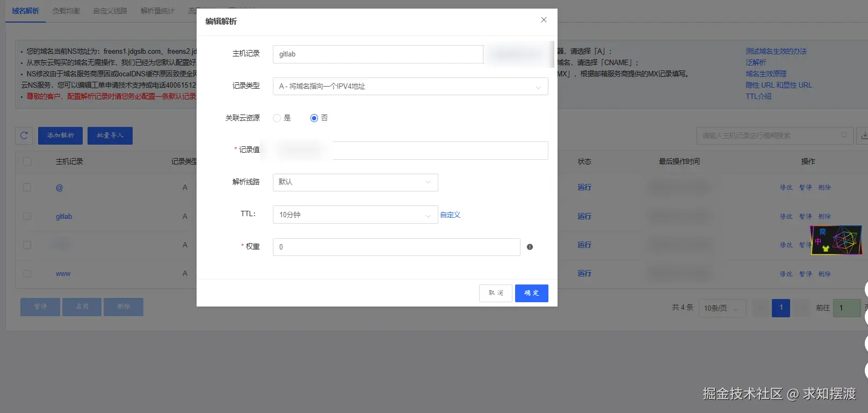Open the 隐性 URL 和显性 URL link
The width and height of the screenshot is (868, 413).
coord(779,85)
